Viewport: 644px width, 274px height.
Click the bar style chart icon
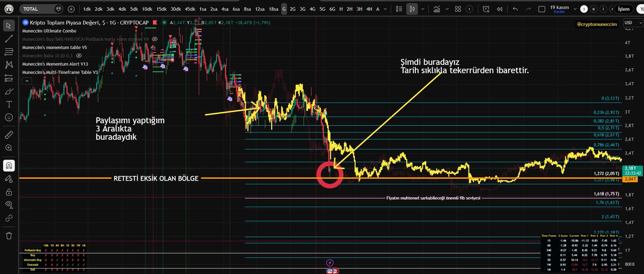coord(399,9)
